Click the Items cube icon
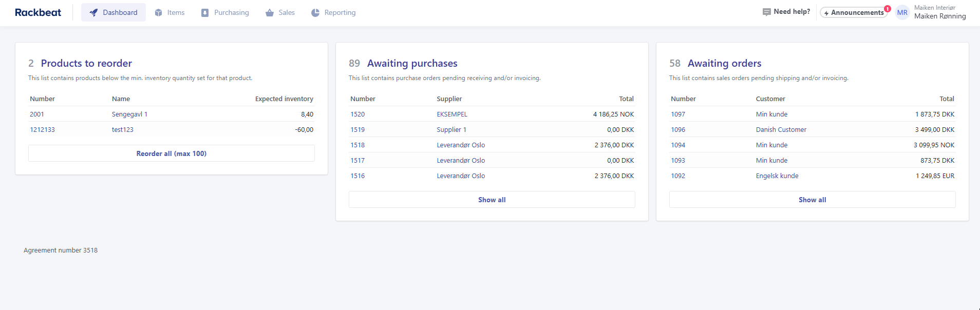This screenshot has height=310, width=980. pos(158,13)
